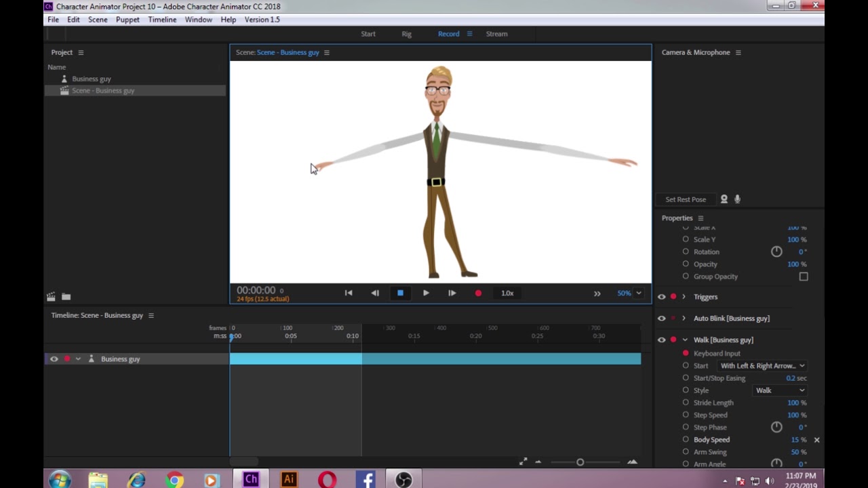Stop playback with the blue square
The height and width of the screenshot is (488, 868).
coord(400,293)
